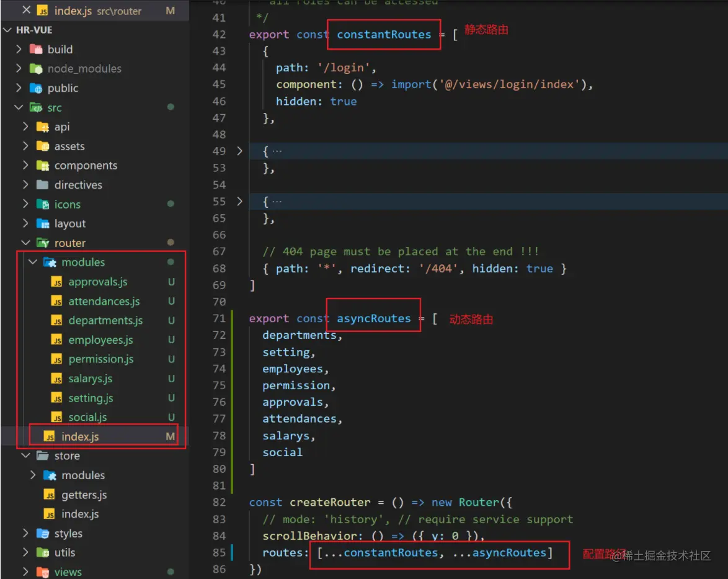Collapse the store folder
Screen dimensions: 728x579
(x=25, y=456)
